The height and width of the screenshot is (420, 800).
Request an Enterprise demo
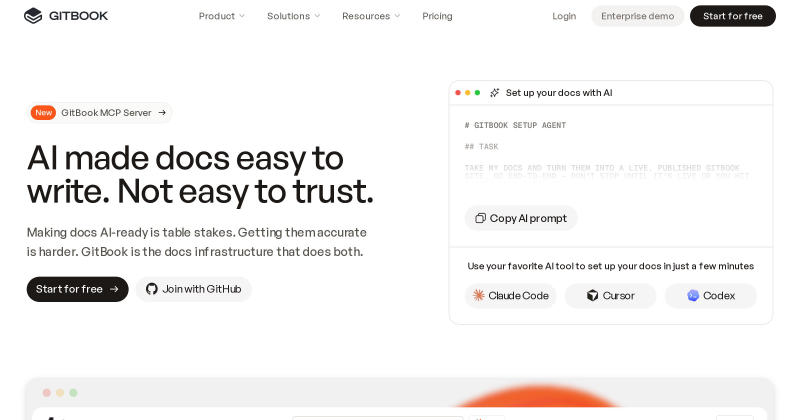637,16
